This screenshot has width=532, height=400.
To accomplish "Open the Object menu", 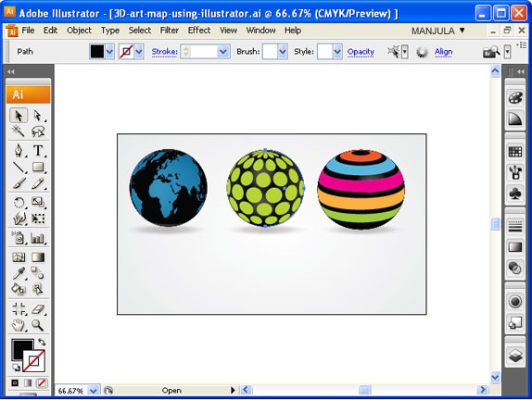I will click(x=79, y=31).
